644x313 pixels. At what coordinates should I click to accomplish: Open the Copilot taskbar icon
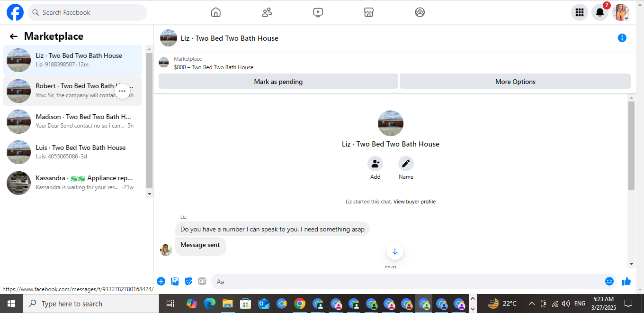(x=191, y=304)
